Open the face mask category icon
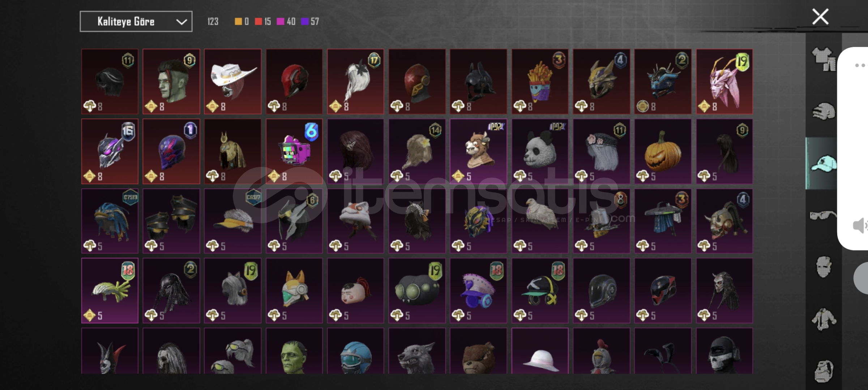The height and width of the screenshot is (390, 868). pyautogui.click(x=824, y=267)
